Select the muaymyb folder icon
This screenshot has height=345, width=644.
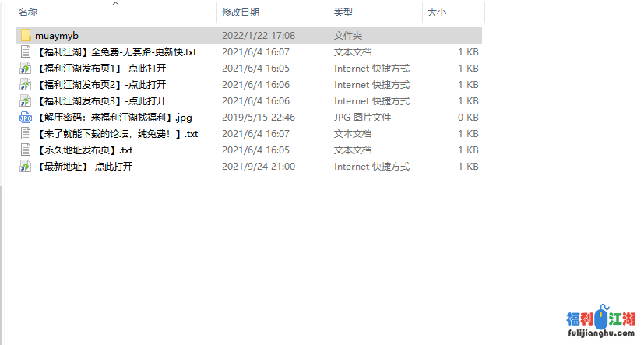[26, 36]
